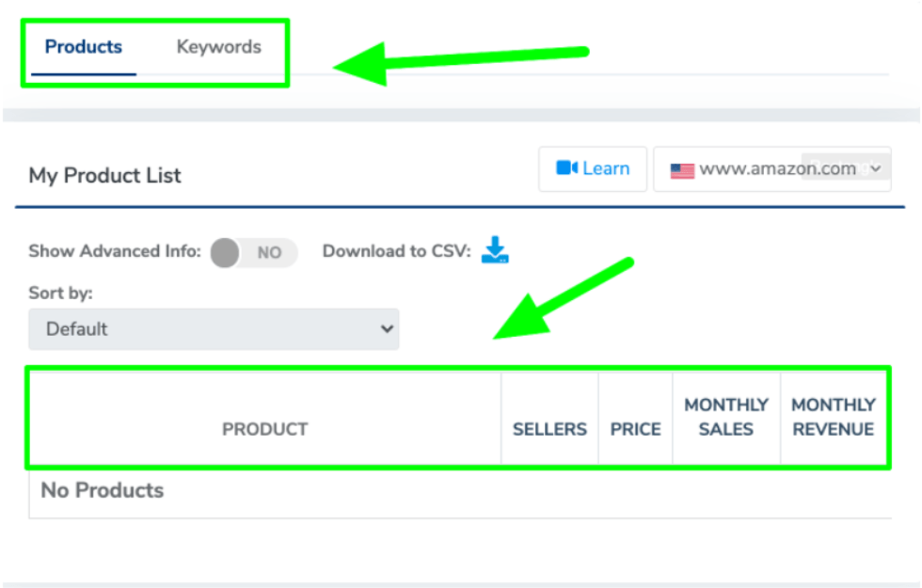Open the Sort by Default dropdown
The width and height of the screenshot is (922, 588).
click(x=215, y=329)
